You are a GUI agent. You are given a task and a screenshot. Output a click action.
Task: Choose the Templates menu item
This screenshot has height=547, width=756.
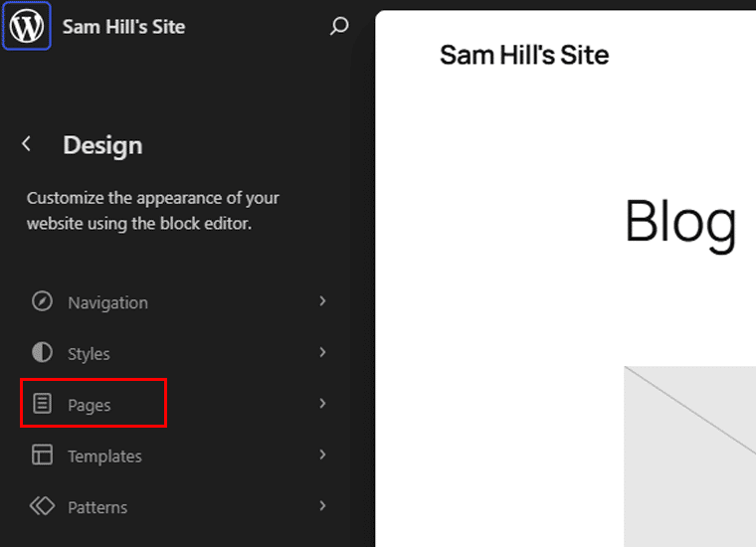tap(104, 456)
